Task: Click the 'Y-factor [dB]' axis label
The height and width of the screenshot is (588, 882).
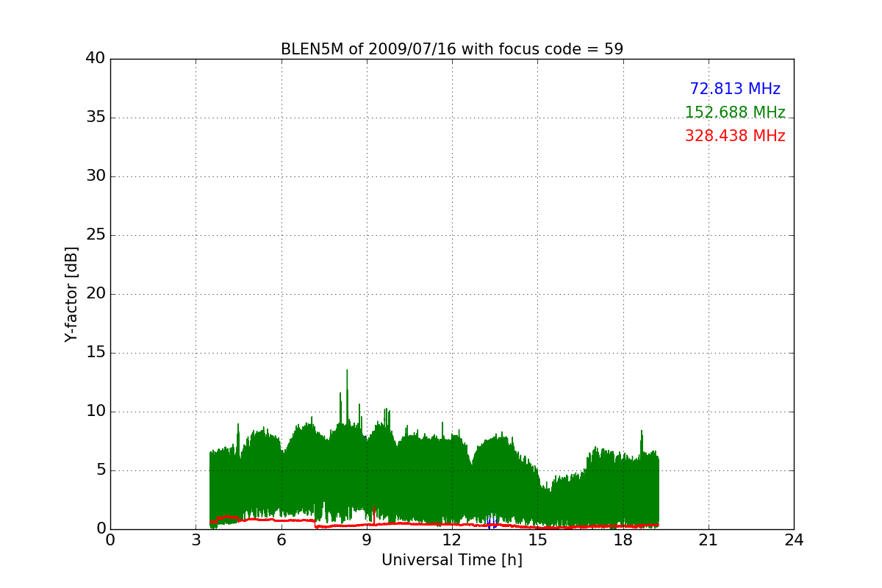Action: (x=71, y=294)
